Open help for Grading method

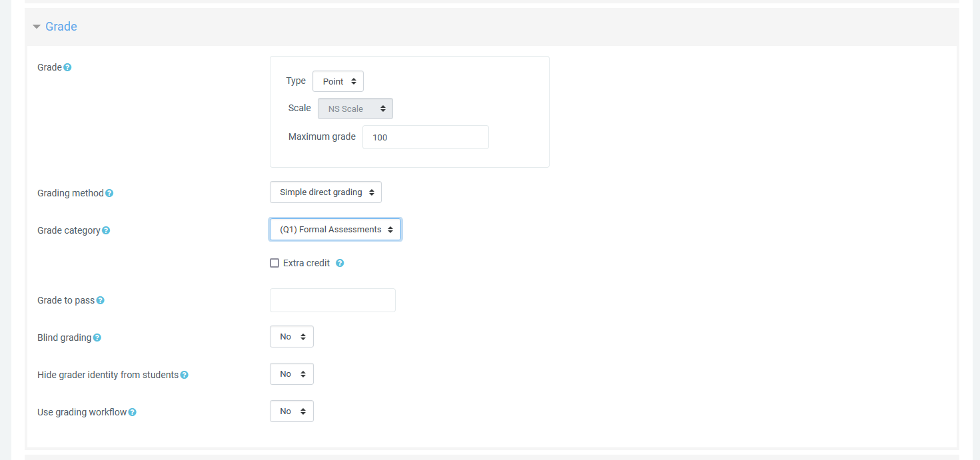[x=109, y=193]
